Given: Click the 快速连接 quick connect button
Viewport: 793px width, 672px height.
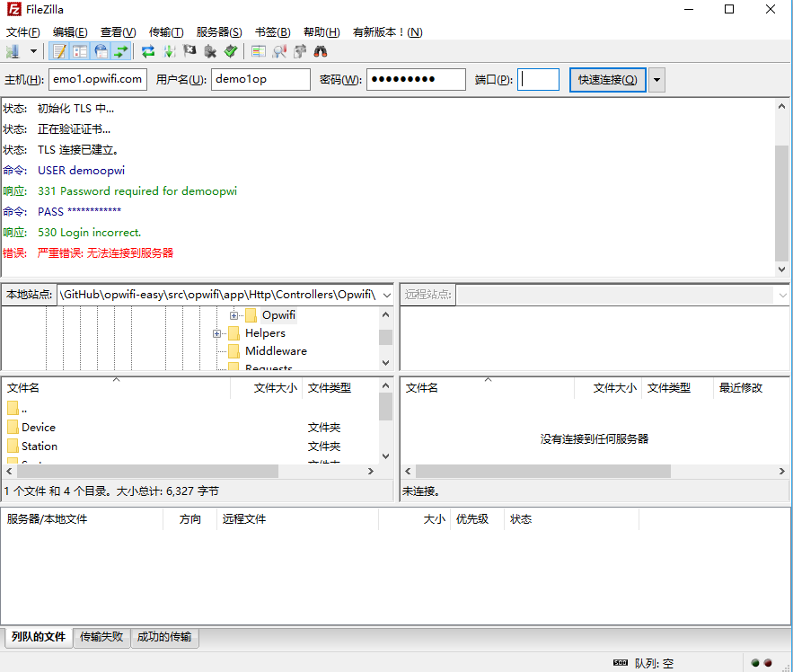Looking at the screenshot, I should [607, 80].
